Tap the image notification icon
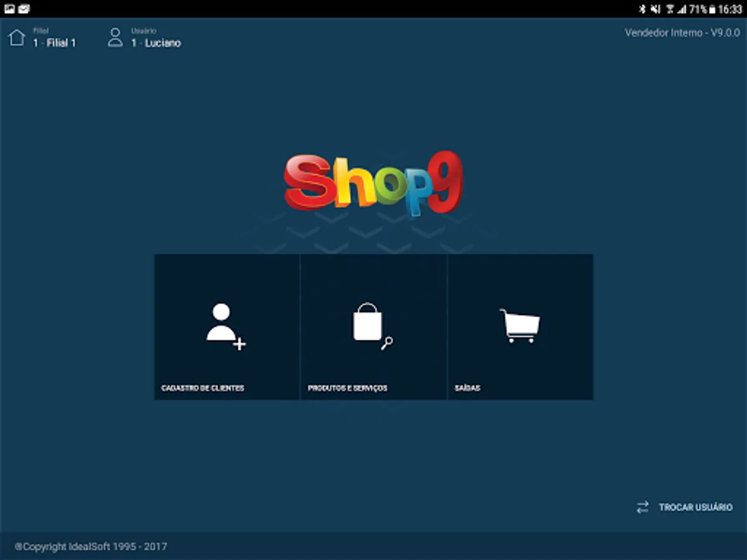 point(9,9)
